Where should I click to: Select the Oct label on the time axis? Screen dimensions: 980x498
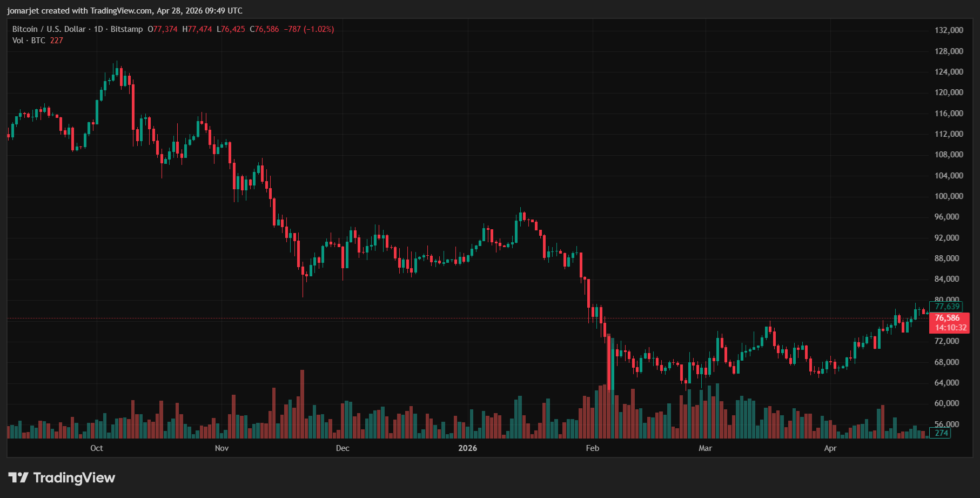click(x=97, y=448)
